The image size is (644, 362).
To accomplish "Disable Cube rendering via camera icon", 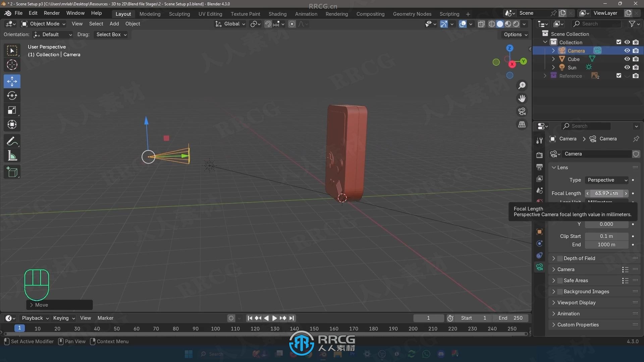I will 636,59.
